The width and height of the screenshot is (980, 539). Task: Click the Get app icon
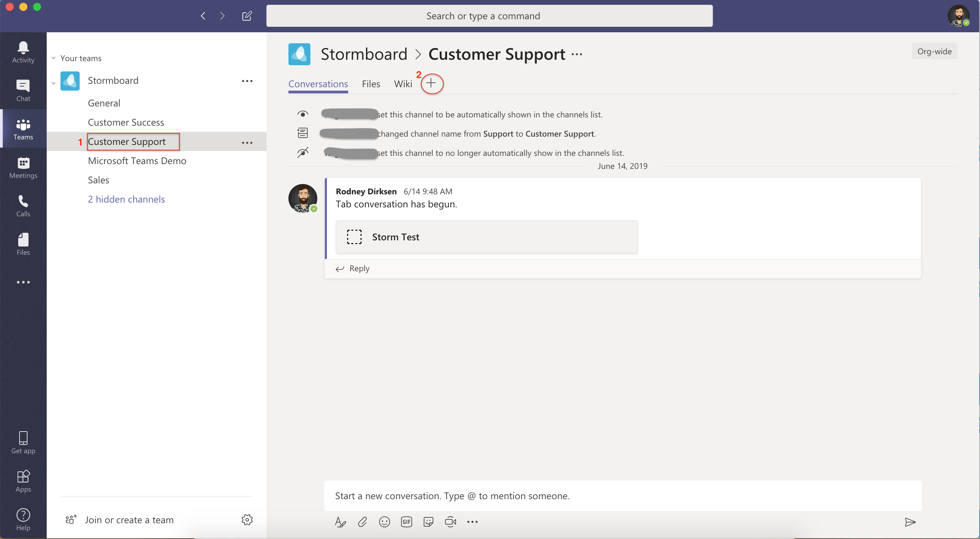[23, 443]
